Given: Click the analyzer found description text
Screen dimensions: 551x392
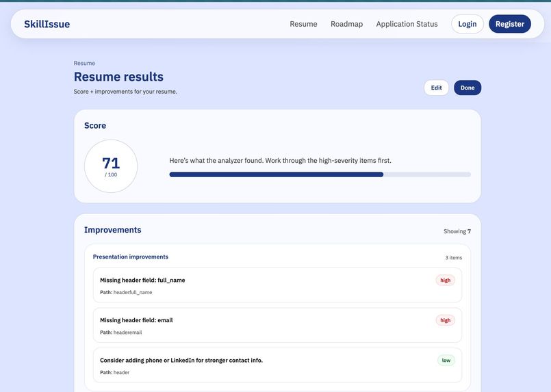Looking at the screenshot, I should click(x=280, y=161).
